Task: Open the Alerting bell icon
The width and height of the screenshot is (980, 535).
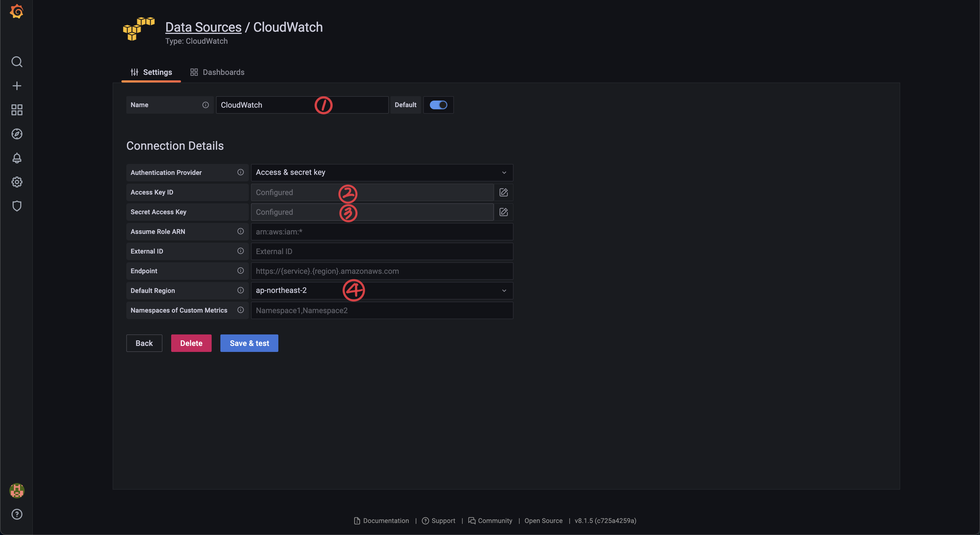Action: tap(17, 158)
